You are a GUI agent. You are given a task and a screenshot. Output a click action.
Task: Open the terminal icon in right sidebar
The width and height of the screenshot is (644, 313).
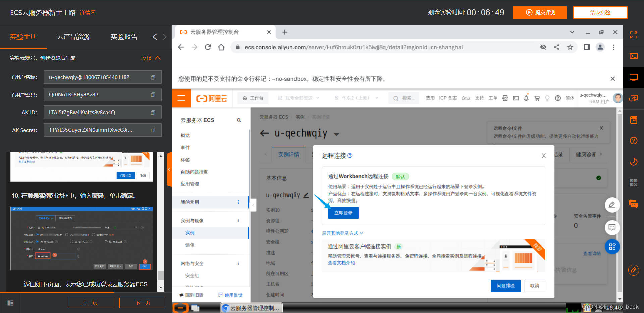pyautogui.click(x=633, y=56)
